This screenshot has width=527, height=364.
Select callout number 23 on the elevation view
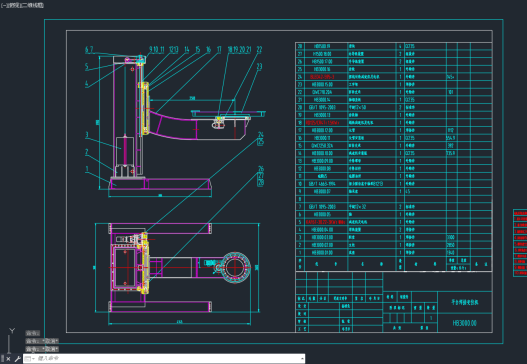click(x=259, y=67)
